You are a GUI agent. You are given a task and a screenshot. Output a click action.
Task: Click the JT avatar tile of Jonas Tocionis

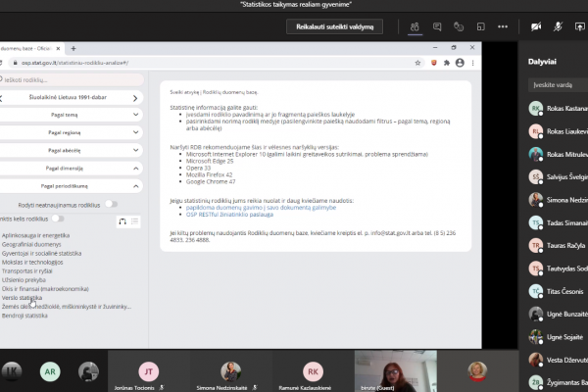pyautogui.click(x=149, y=371)
